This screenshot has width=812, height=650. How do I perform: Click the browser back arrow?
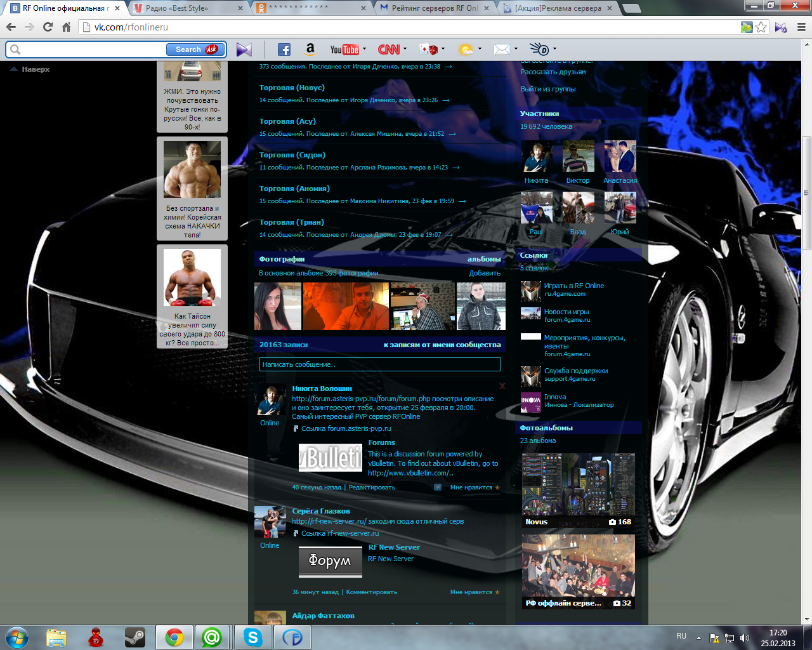[11, 27]
